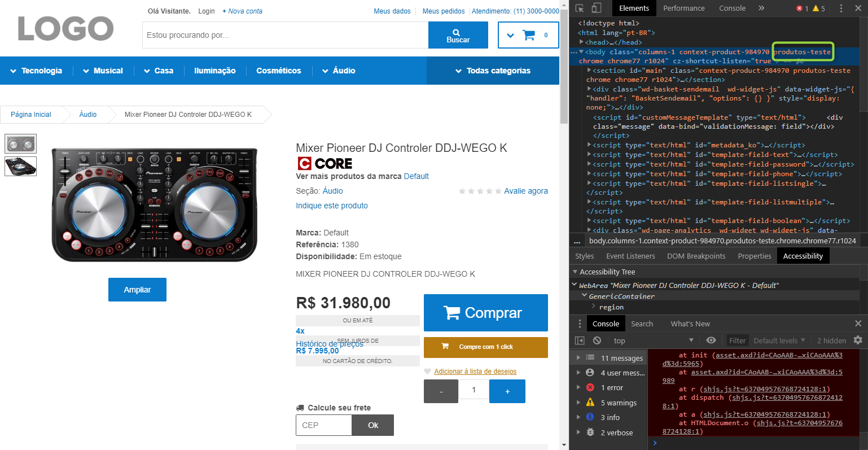Open the Styles pane tab
Image resolution: width=868 pixels, height=450 pixels.
(584, 256)
